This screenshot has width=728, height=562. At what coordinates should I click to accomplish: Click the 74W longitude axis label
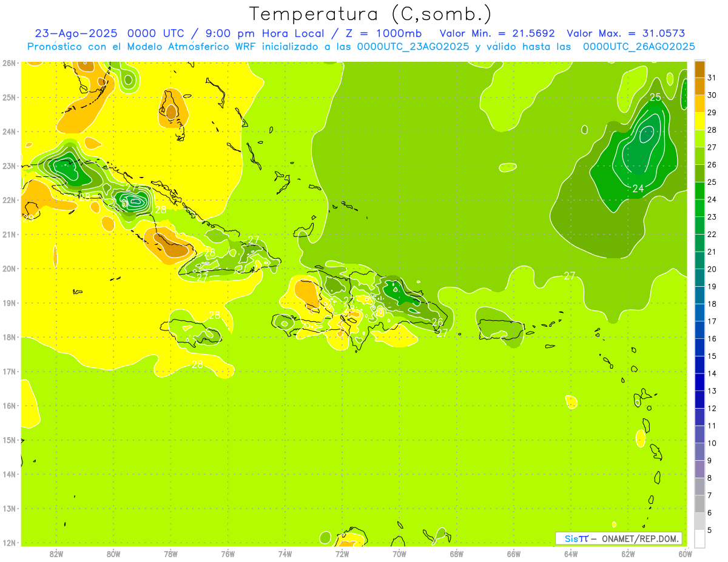point(285,553)
